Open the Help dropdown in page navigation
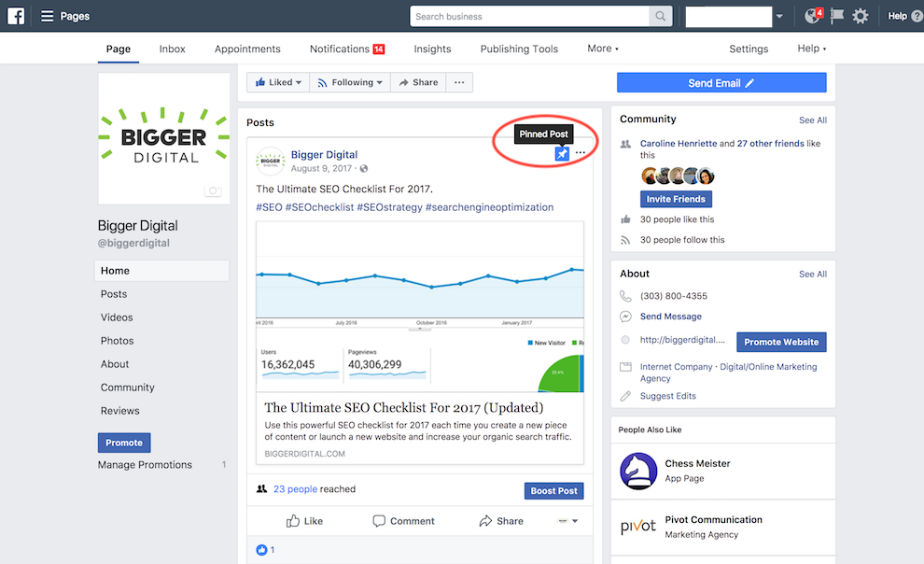 click(x=811, y=49)
